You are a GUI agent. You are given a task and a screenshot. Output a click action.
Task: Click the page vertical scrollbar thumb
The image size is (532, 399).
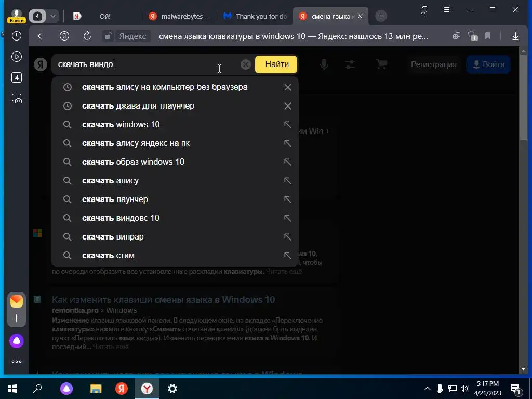(x=523, y=97)
